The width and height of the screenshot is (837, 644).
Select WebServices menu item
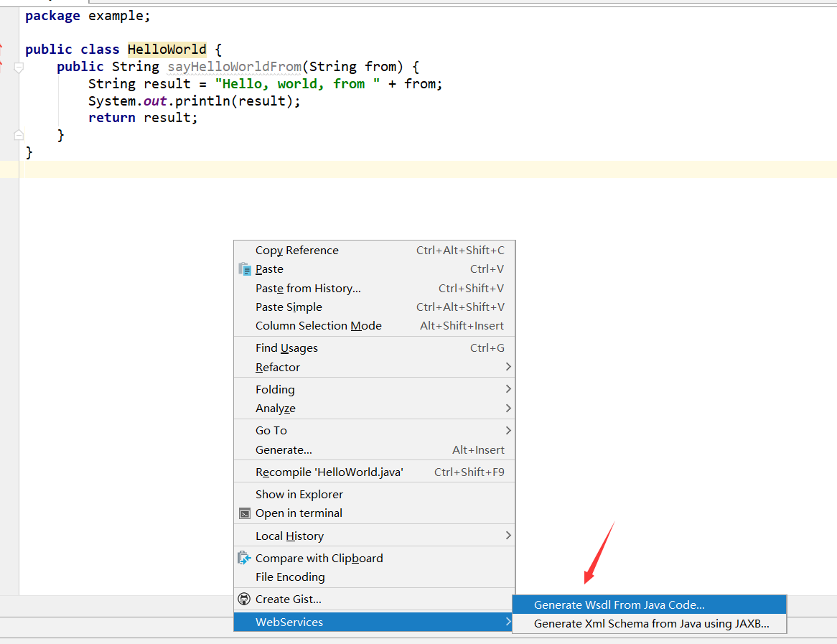click(x=374, y=622)
